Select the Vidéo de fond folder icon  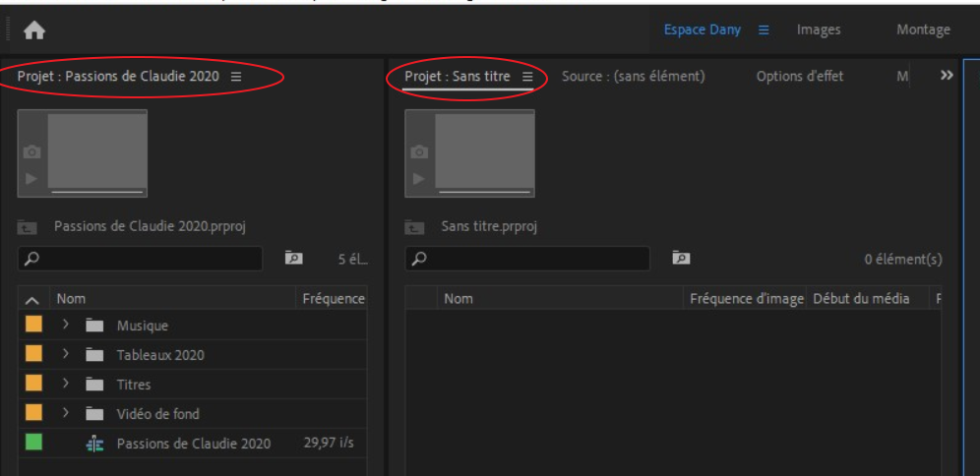tap(94, 413)
